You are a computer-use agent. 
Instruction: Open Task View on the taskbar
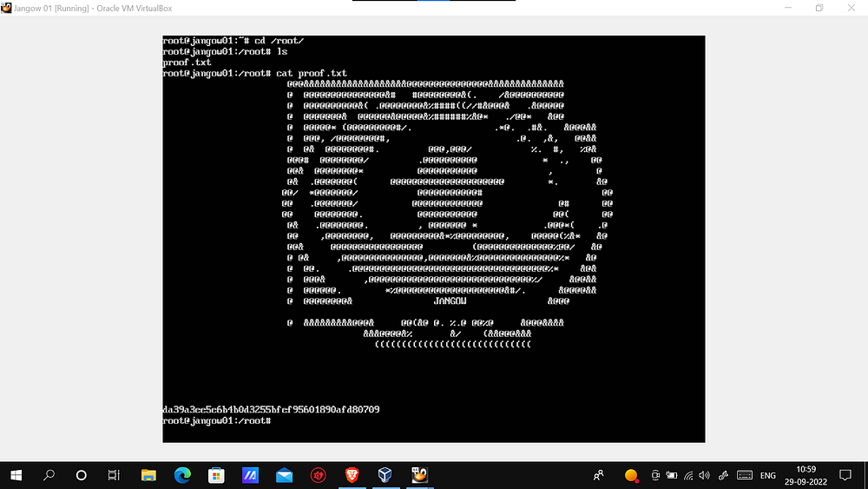114,475
